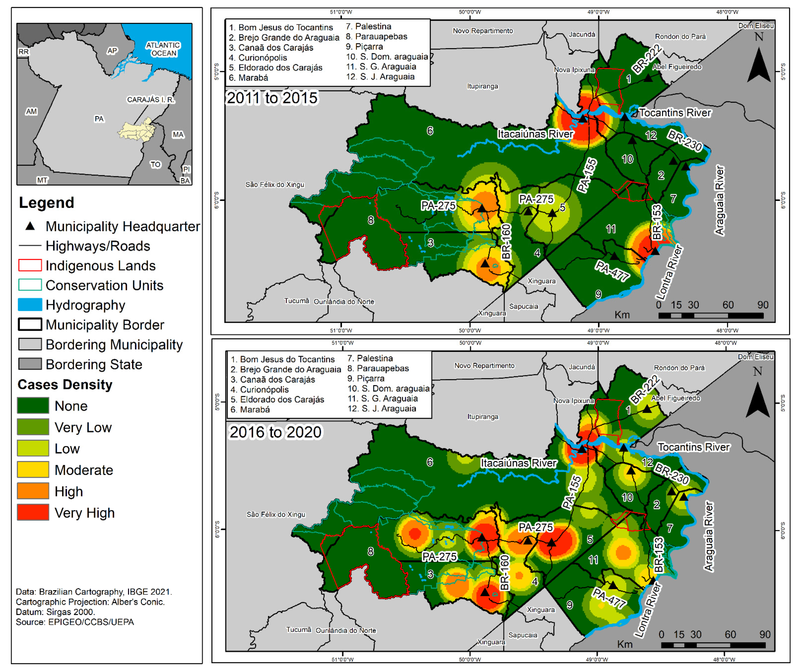Click the 2016 to 2020 map title
The height and width of the screenshot is (672, 799).
tap(275, 432)
